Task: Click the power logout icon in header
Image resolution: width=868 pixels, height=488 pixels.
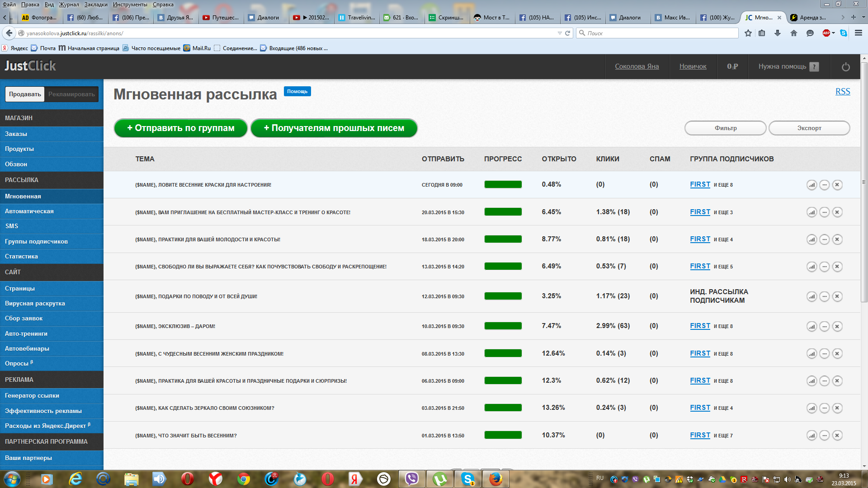Action: [845, 67]
